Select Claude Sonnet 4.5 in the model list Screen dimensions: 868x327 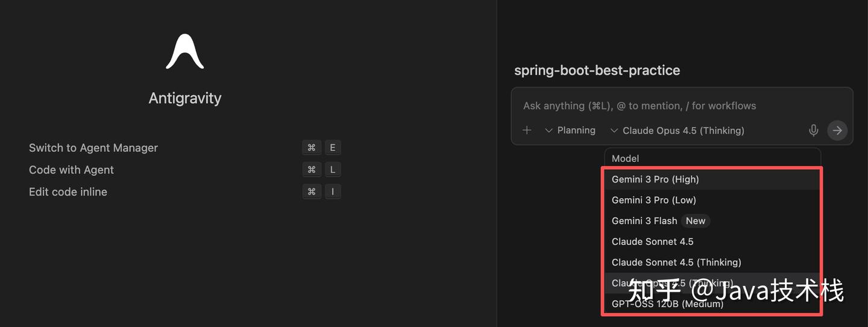(652, 241)
